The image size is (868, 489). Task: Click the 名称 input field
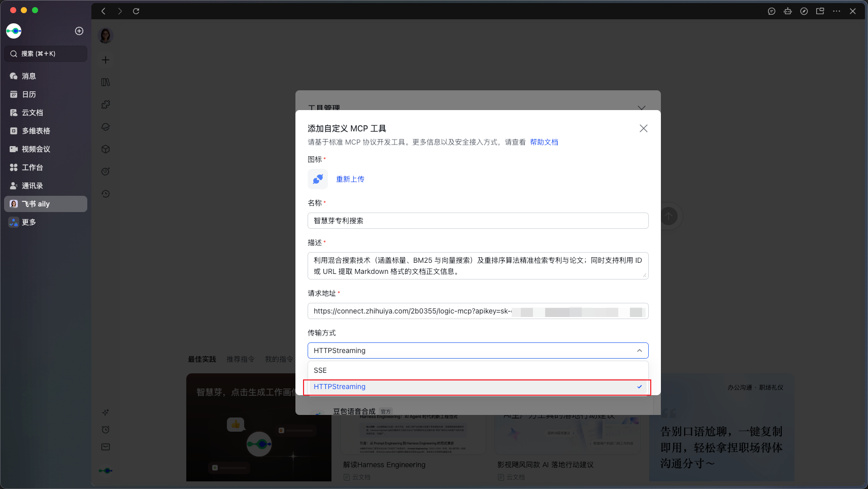(x=478, y=221)
